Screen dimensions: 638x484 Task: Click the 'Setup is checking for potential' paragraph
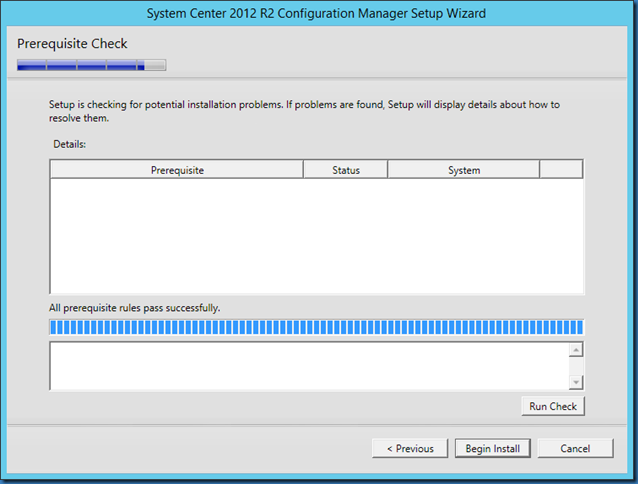[304, 111]
